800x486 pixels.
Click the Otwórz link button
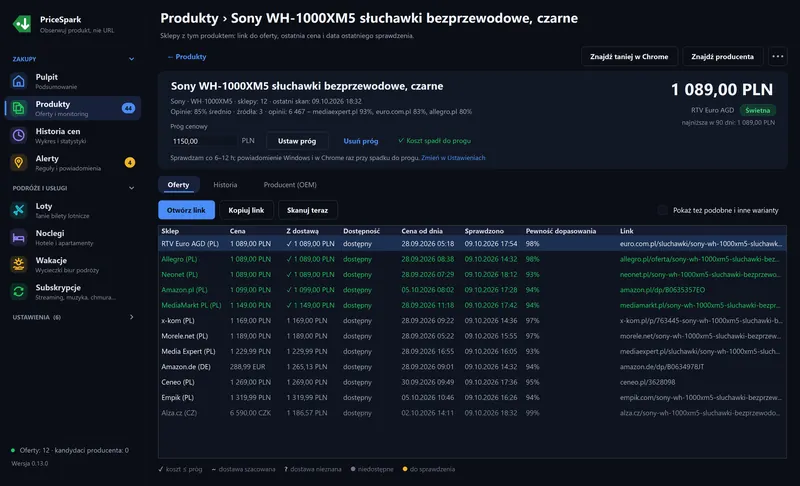pos(186,210)
